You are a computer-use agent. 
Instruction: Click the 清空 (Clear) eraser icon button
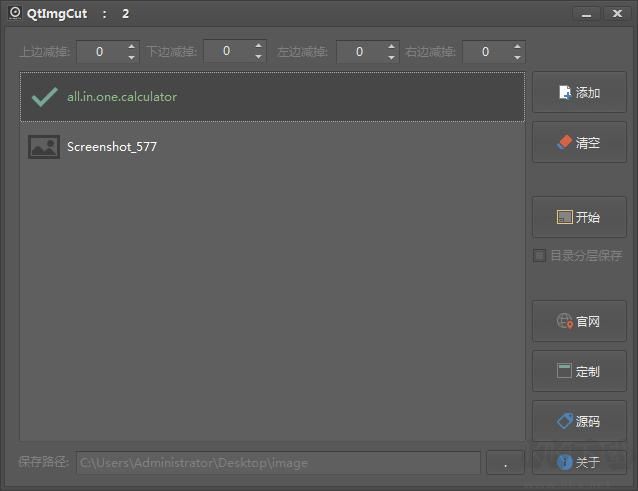tap(579, 143)
